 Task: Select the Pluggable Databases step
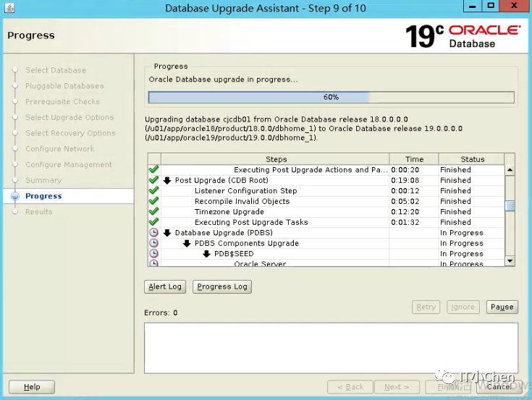[64, 86]
